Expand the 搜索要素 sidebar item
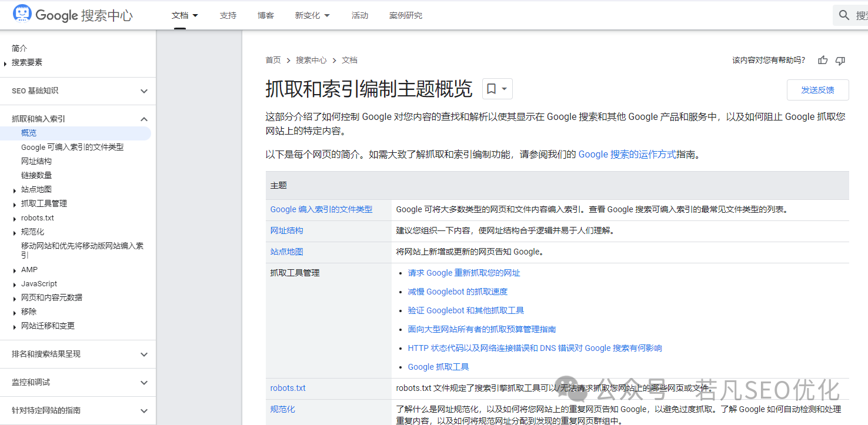The image size is (868, 425). (x=5, y=63)
